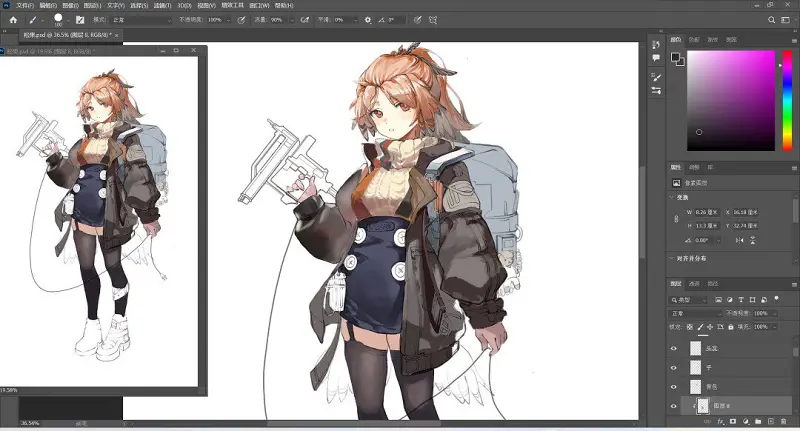800x431 pixels.
Task: Open the layer filter 类型 dropdown
Action: [688, 300]
